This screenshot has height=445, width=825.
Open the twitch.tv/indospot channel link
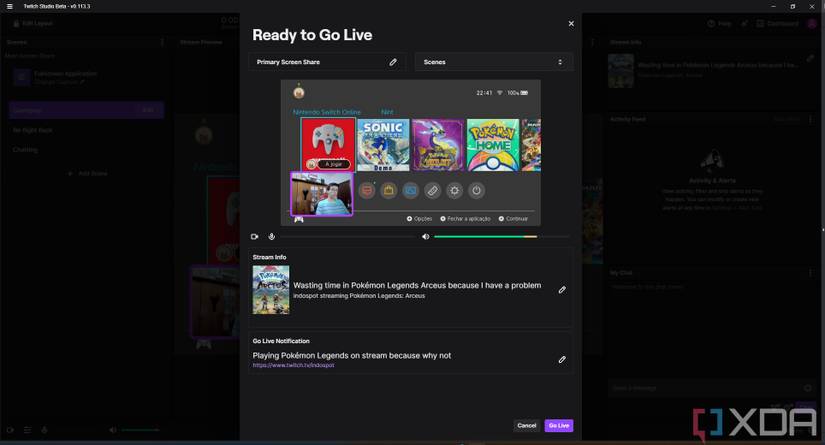click(293, 365)
